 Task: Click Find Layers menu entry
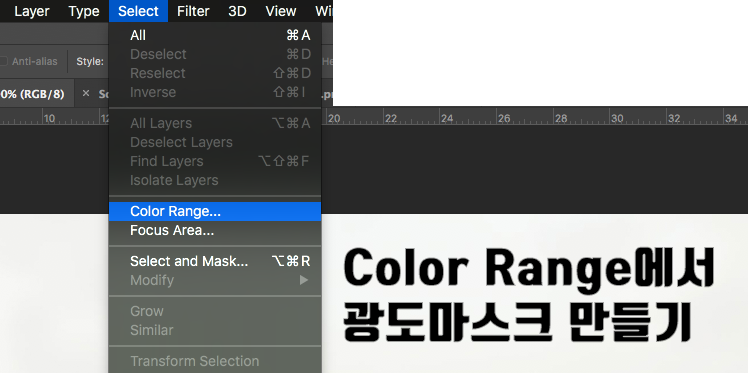(215, 161)
